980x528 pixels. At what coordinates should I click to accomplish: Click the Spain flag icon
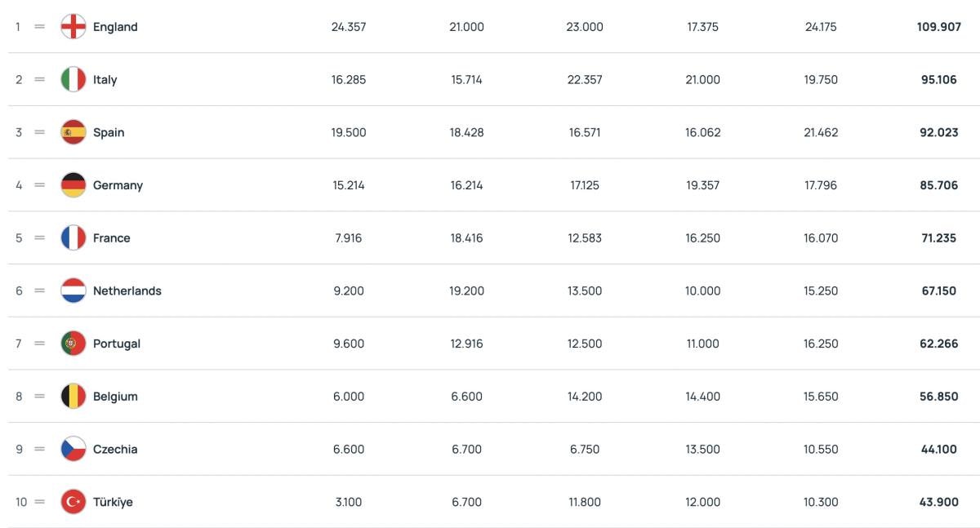(x=73, y=132)
